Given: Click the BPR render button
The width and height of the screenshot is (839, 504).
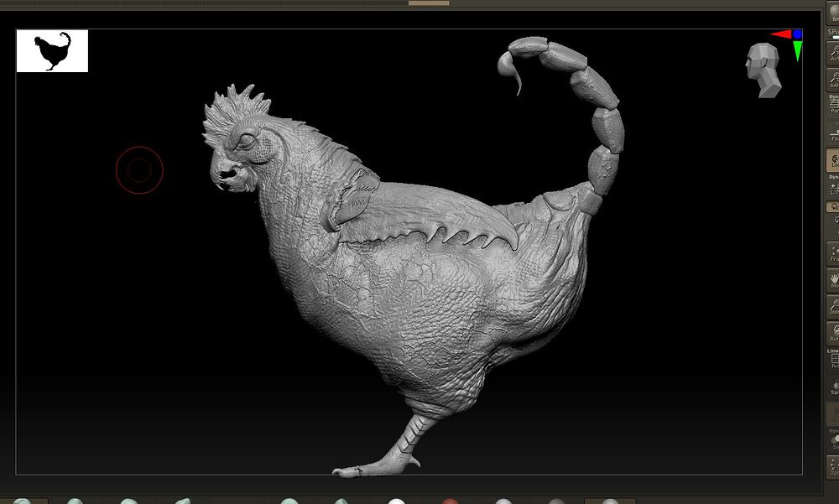Looking at the screenshot, I should [833, 12].
